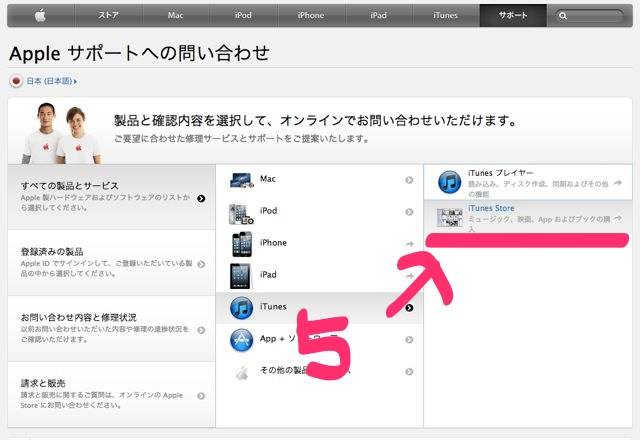Click the search field in navigation bar
The height and width of the screenshot is (440, 640).
coord(589,16)
